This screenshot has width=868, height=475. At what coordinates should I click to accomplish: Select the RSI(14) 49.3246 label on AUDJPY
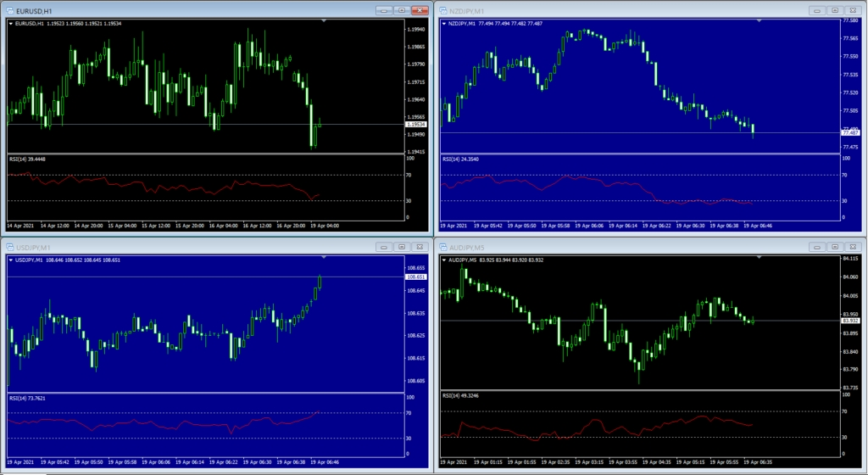[461, 396]
